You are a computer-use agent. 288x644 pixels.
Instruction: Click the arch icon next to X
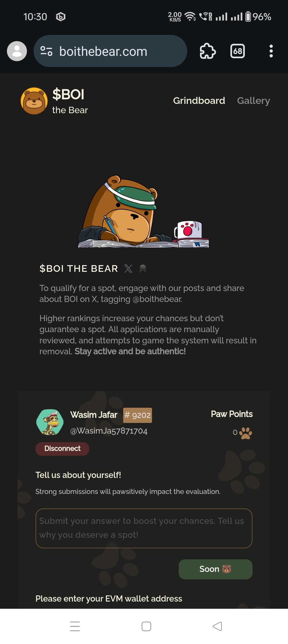coord(143,269)
